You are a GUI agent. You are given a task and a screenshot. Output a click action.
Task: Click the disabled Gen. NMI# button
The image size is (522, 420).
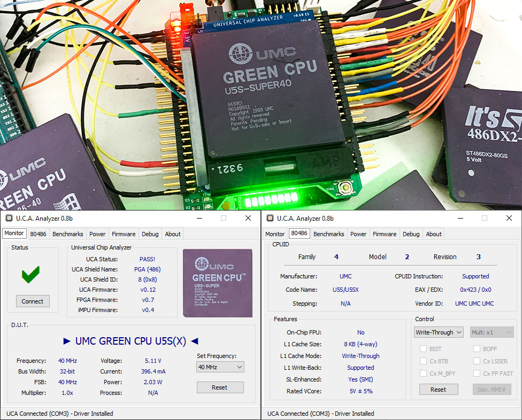(x=492, y=390)
